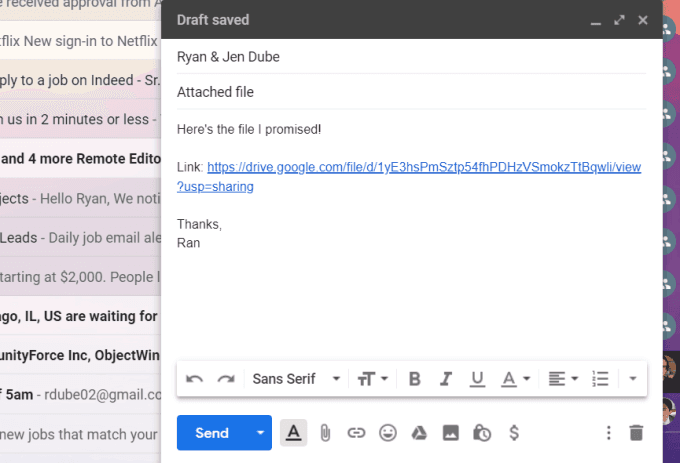Image resolution: width=680 pixels, height=463 pixels.
Task: Send the email with Send button
Action: pos(212,433)
